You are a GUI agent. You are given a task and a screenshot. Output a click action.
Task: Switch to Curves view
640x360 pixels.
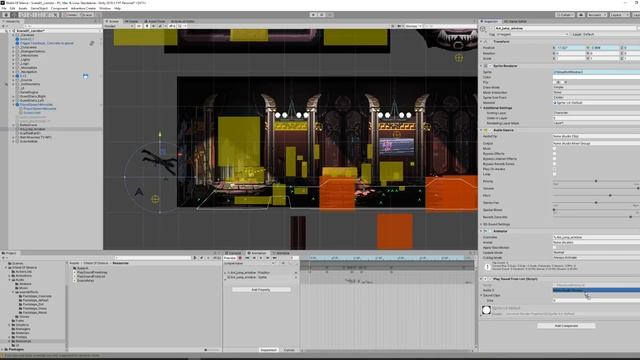click(x=289, y=350)
